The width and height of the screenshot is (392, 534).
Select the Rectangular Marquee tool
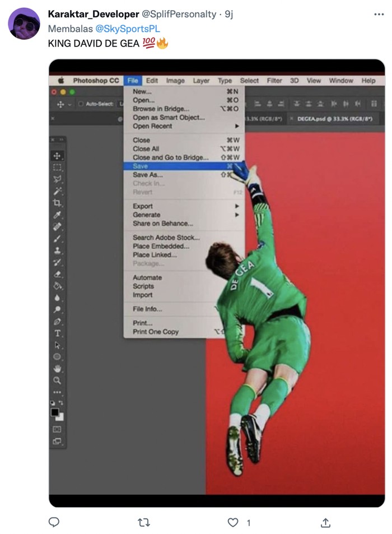point(57,168)
